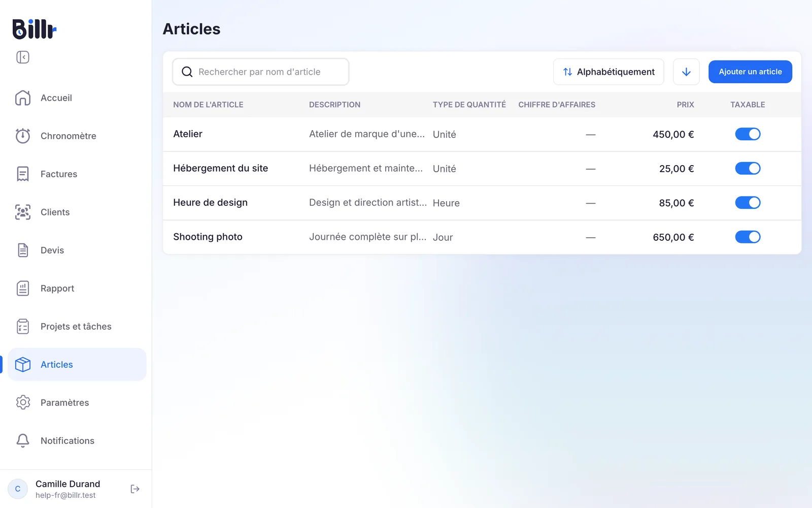
Task: Click the Clients people icon
Action: [23, 212]
